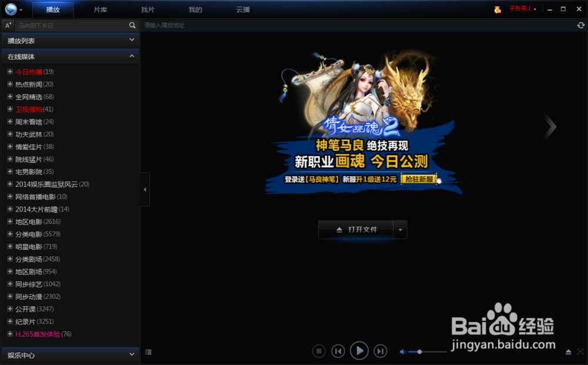The width and height of the screenshot is (588, 365).
Task: Click the 抢驻新服 banner button
Action: [x=419, y=179]
